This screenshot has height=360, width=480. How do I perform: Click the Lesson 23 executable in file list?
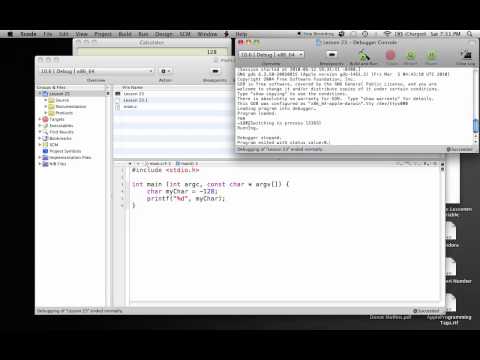[133, 94]
